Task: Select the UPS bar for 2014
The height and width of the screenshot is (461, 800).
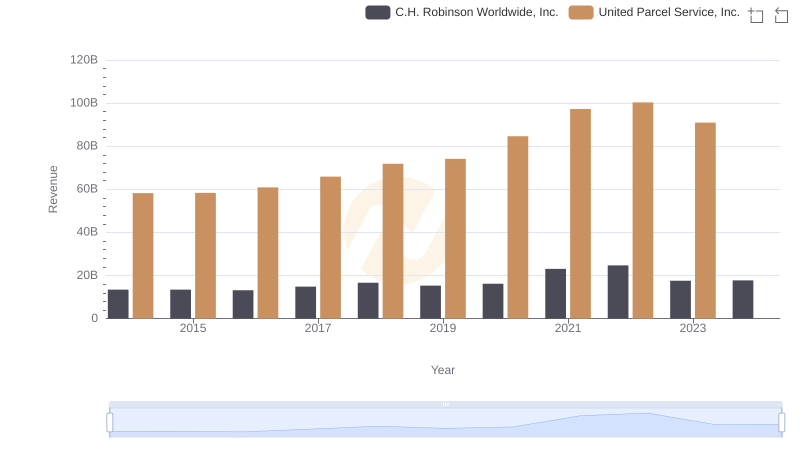Action: pyautogui.click(x=143, y=256)
